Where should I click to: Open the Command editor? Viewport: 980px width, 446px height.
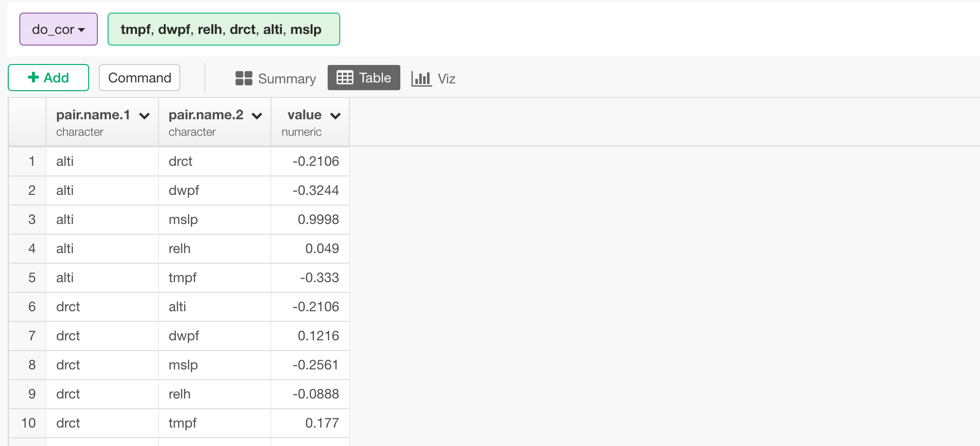tap(139, 77)
